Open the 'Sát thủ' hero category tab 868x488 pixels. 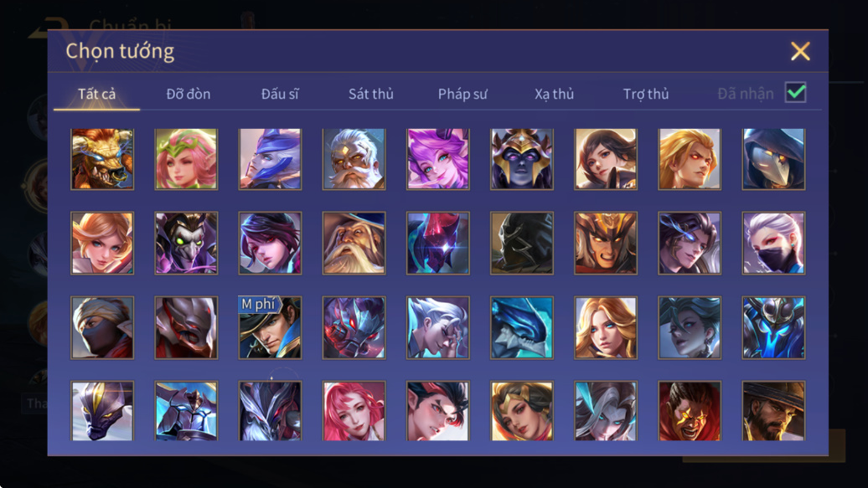(371, 94)
